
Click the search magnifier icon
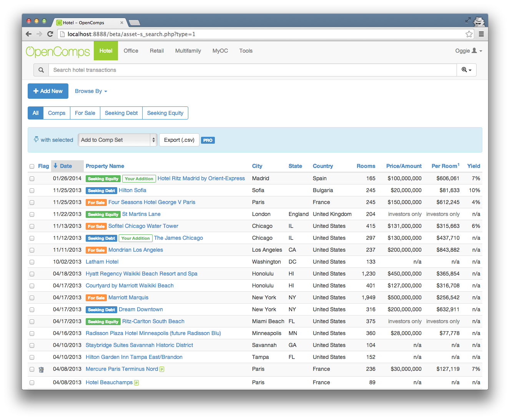tap(41, 70)
